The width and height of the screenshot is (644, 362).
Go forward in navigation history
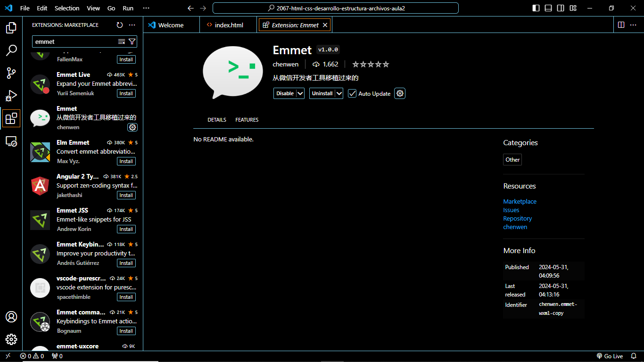point(203,8)
